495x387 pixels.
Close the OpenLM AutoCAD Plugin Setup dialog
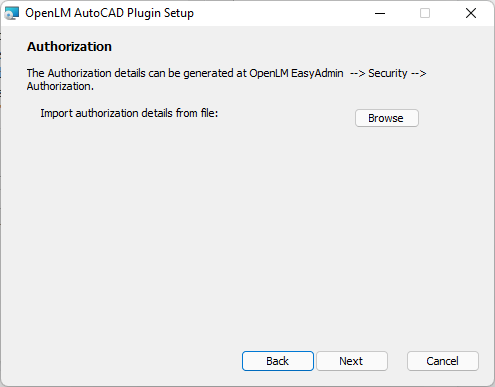471,13
